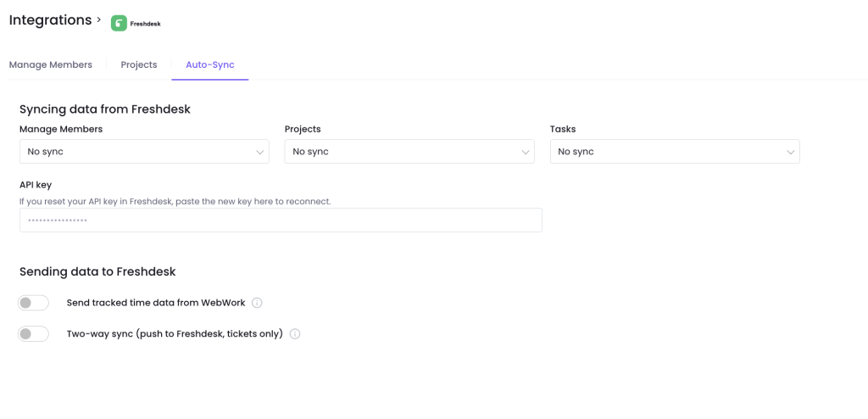Enable Send tracked time data toggle
868x419 pixels.
[x=34, y=303]
